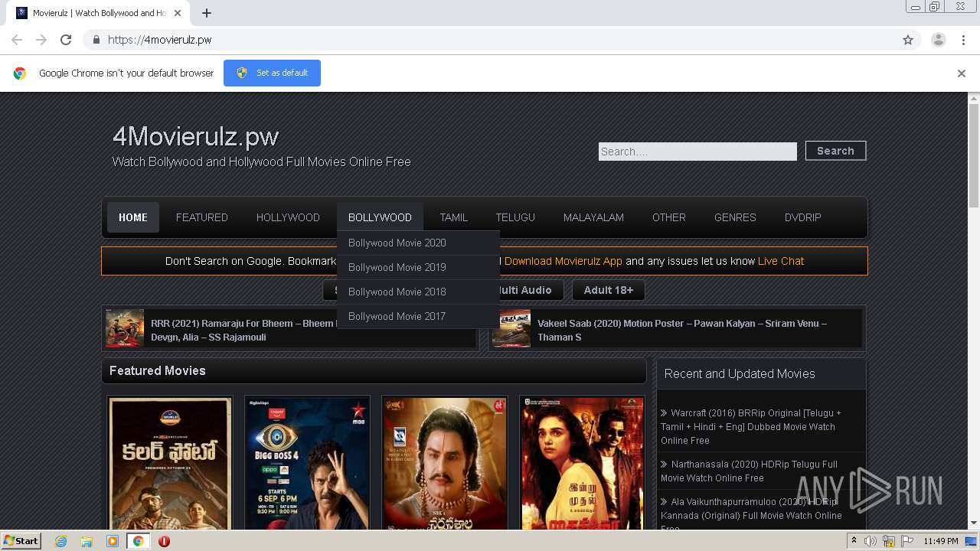Choose Bollywood Movie 2019 submenu entry
Screen dimensions: 980x551
[418, 267]
